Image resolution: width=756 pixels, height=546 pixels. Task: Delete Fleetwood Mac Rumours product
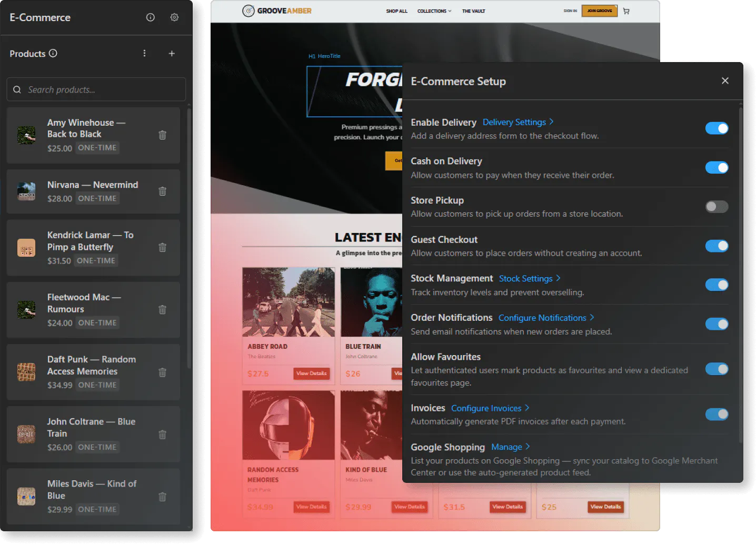163,310
